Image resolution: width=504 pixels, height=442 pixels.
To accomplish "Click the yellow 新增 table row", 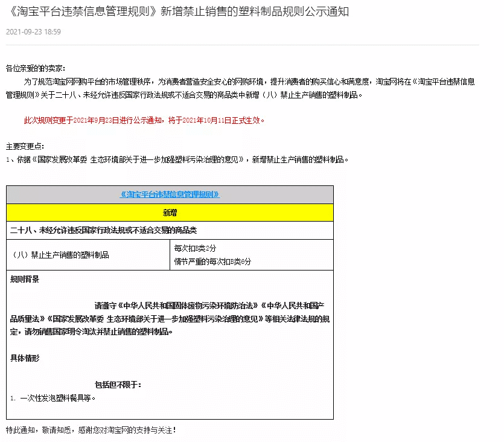I will click(170, 213).
